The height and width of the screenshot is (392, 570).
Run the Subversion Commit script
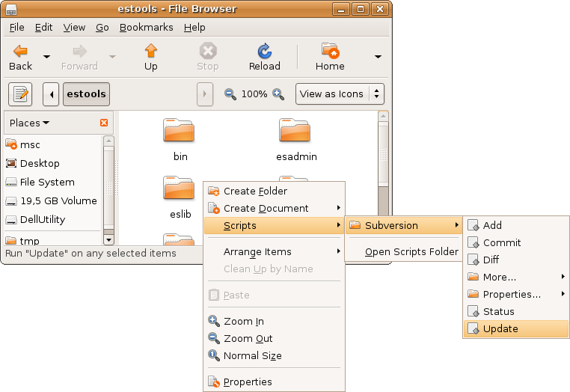click(516, 242)
